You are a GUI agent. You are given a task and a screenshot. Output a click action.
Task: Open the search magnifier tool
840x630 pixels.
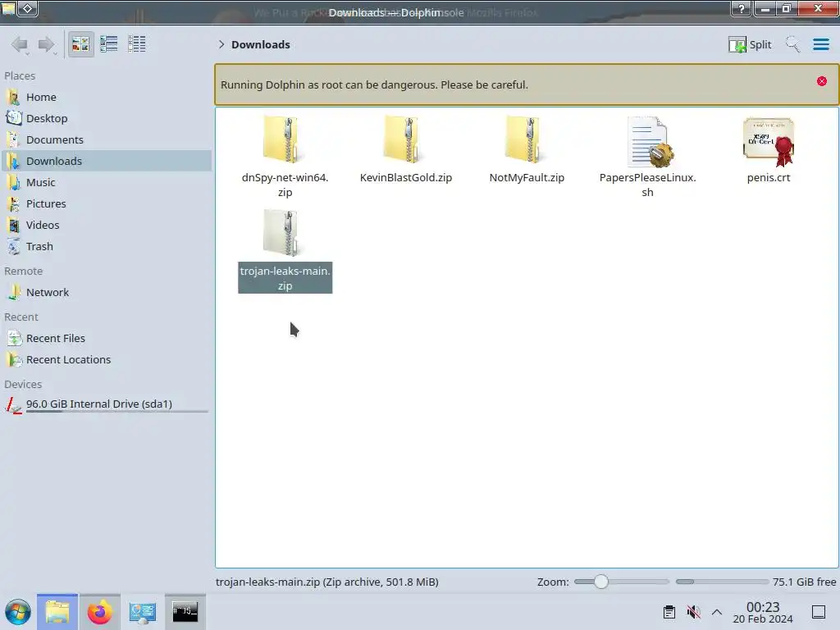pyautogui.click(x=792, y=44)
